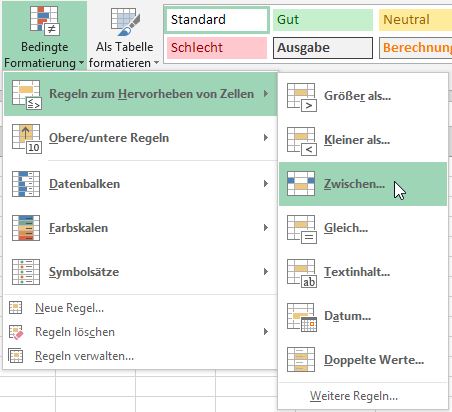The width and height of the screenshot is (452, 412).
Task: Click the Doppelte Werte icon
Action: (x=301, y=360)
